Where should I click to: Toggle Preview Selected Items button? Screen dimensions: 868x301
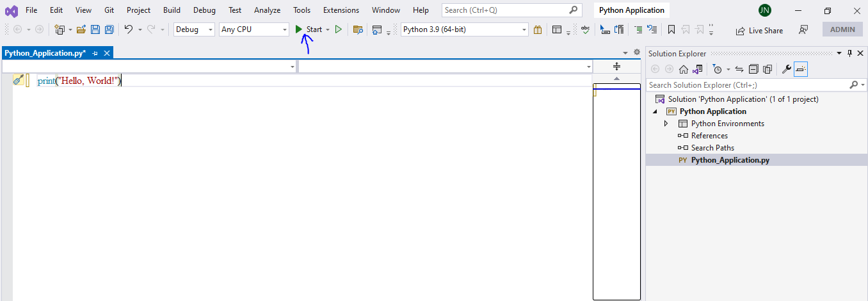click(801, 69)
